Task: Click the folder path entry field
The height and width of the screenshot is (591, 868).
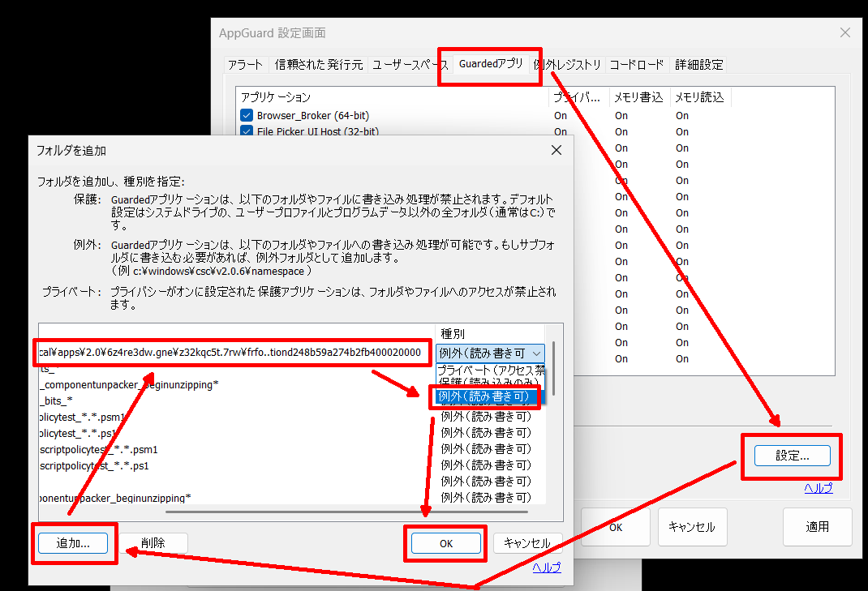Action: click(x=231, y=353)
